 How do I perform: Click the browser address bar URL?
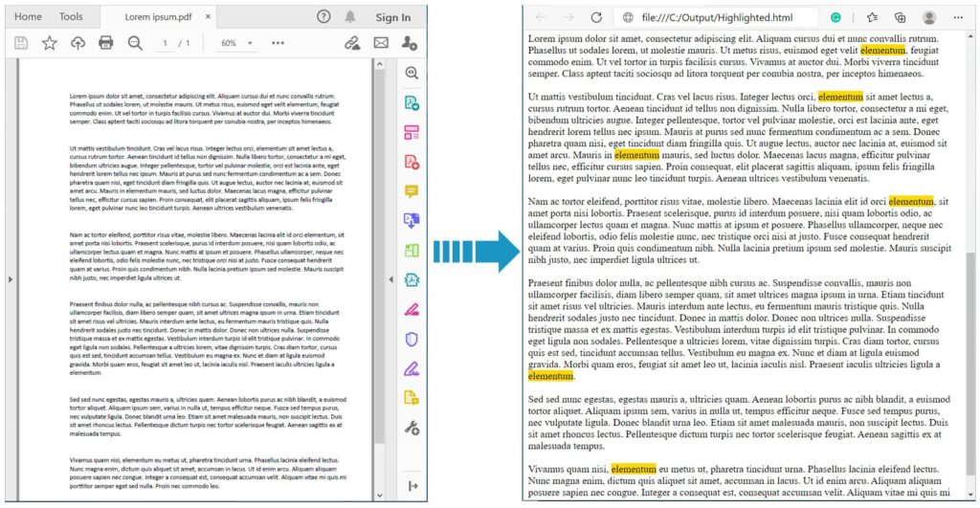click(706, 17)
